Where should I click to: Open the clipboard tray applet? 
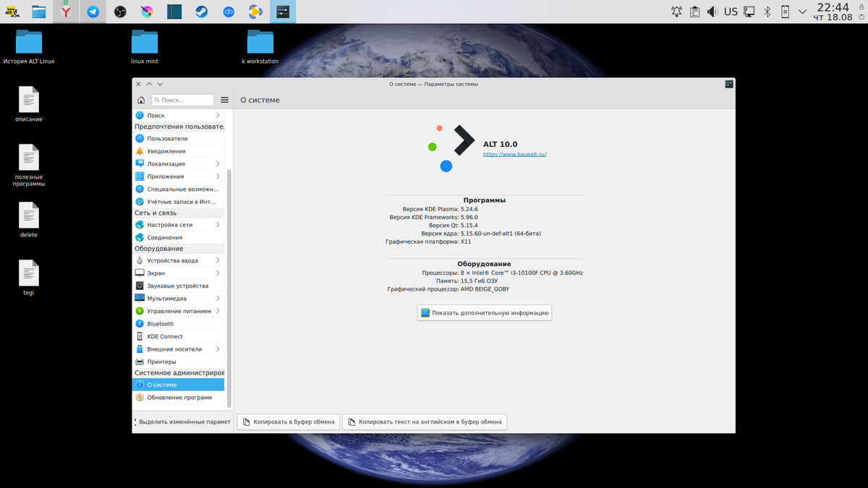pyautogui.click(x=695, y=12)
